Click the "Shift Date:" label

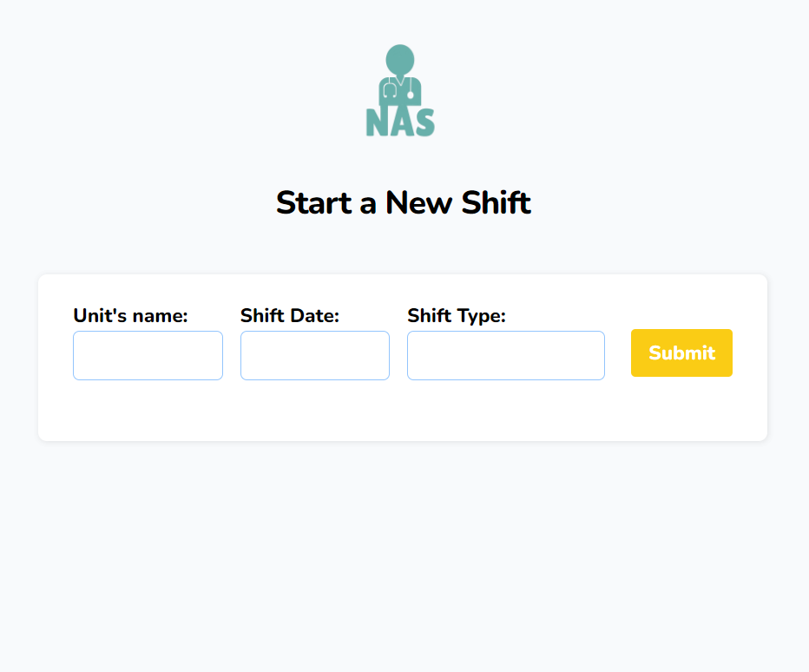(290, 315)
